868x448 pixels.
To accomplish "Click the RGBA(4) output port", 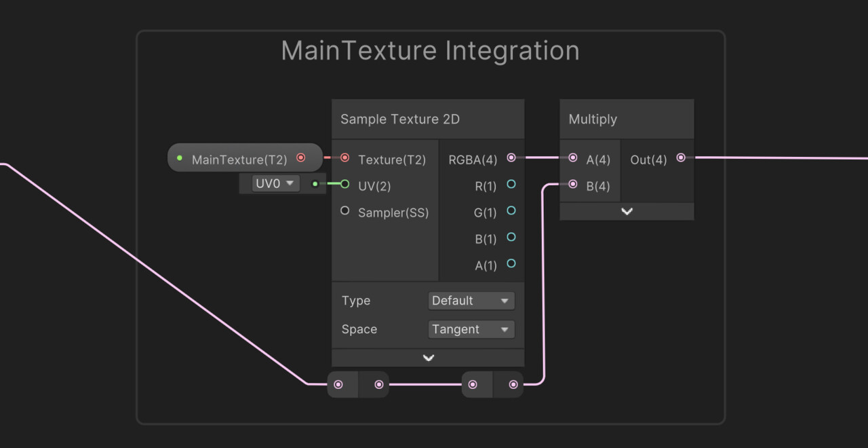I will (512, 157).
